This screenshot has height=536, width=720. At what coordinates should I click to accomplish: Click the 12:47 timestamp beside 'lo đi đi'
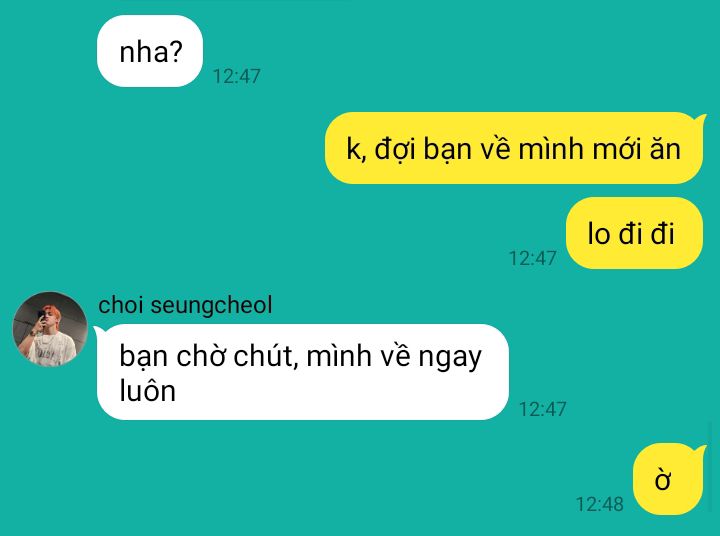pyautogui.click(x=532, y=258)
